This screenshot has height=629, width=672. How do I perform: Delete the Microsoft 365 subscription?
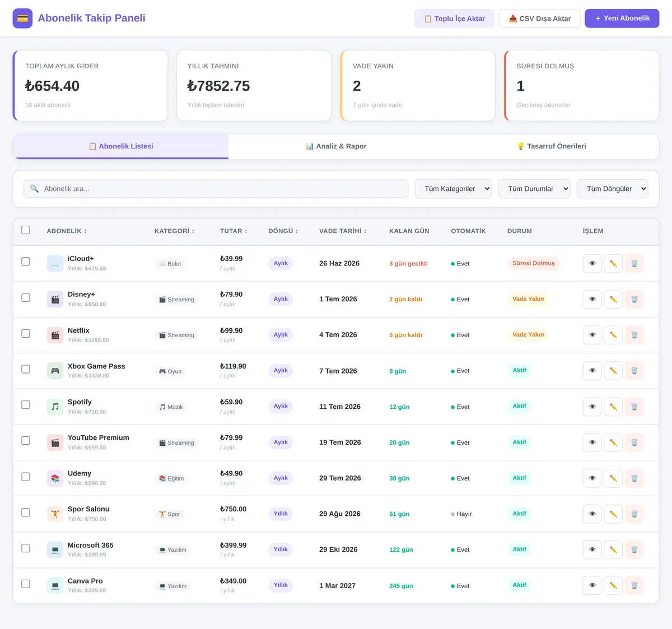coord(634,550)
